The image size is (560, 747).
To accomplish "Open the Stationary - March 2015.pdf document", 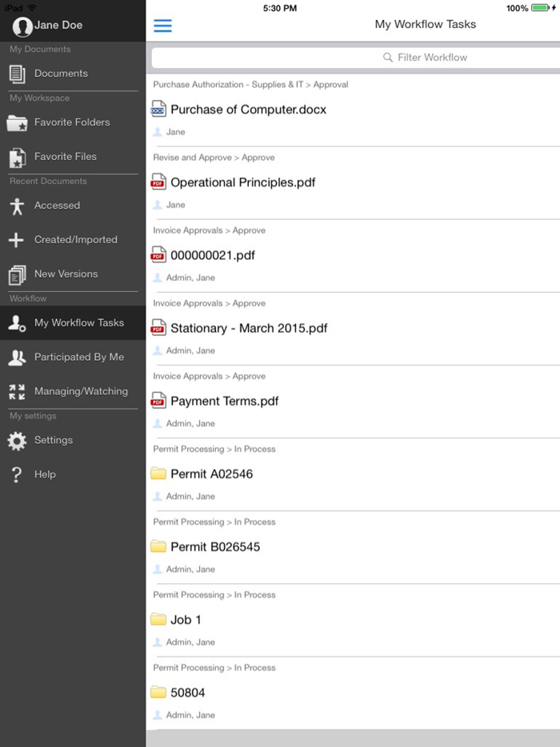I will point(240,328).
